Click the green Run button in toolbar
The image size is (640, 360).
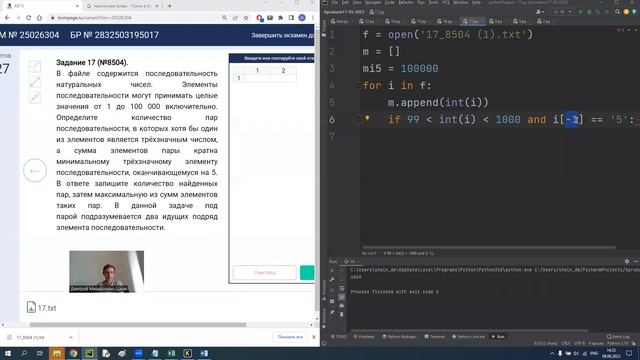(x=581, y=12)
